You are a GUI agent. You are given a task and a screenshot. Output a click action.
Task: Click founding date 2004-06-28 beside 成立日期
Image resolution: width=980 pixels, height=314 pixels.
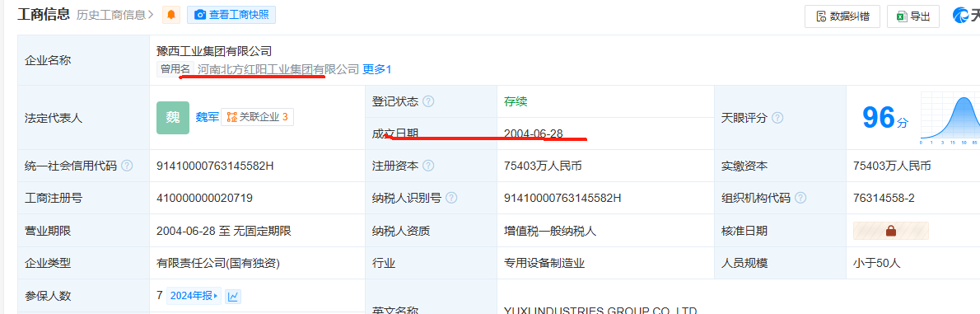pos(533,134)
